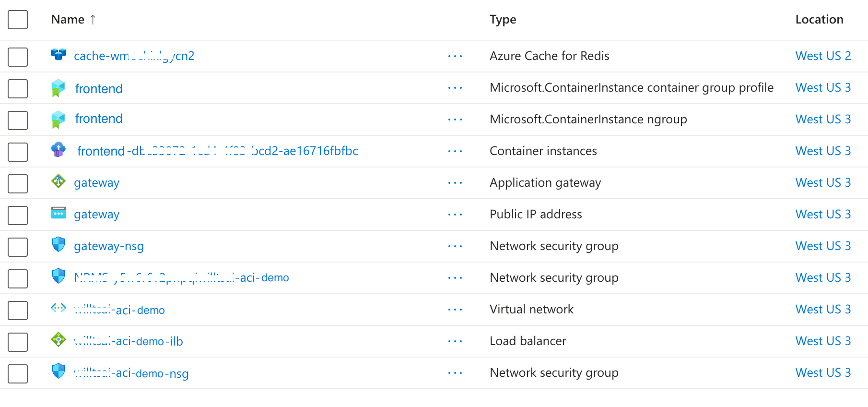Open more options for Azure Cache for Redis row
This screenshot has width=868, height=407.
click(x=455, y=56)
